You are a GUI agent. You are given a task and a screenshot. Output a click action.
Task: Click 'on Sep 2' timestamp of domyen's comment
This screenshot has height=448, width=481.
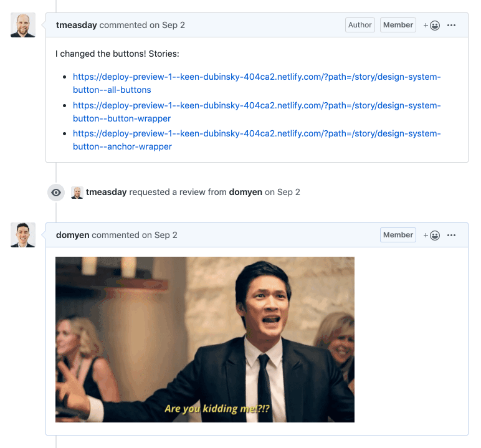[160, 235]
